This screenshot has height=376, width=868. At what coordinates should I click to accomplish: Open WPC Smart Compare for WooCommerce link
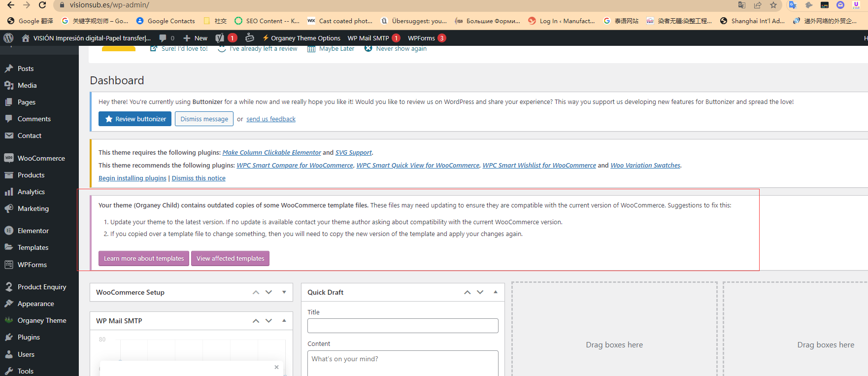(295, 165)
